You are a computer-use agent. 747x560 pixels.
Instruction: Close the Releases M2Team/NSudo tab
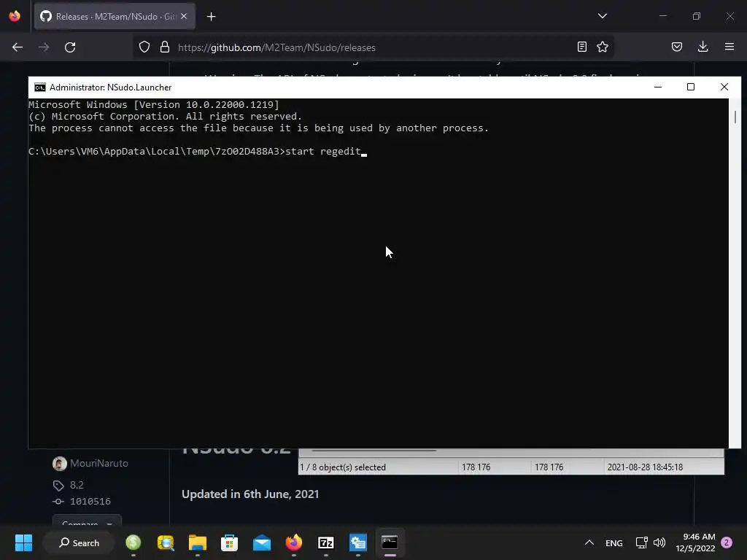pos(184,16)
